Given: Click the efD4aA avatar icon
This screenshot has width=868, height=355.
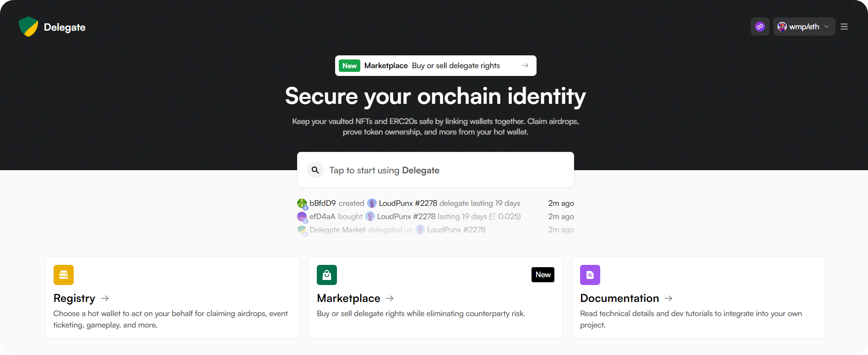Looking at the screenshot, I should point(302,216).
